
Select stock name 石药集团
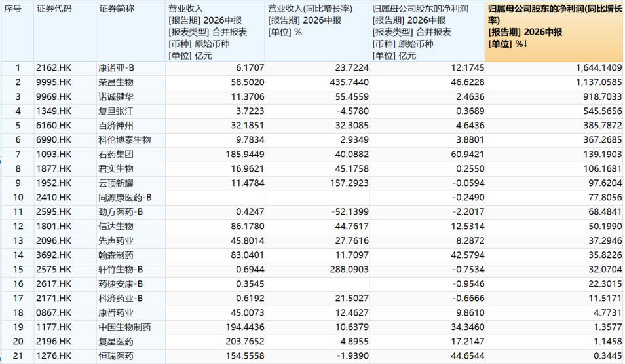[x=116, y=154]
